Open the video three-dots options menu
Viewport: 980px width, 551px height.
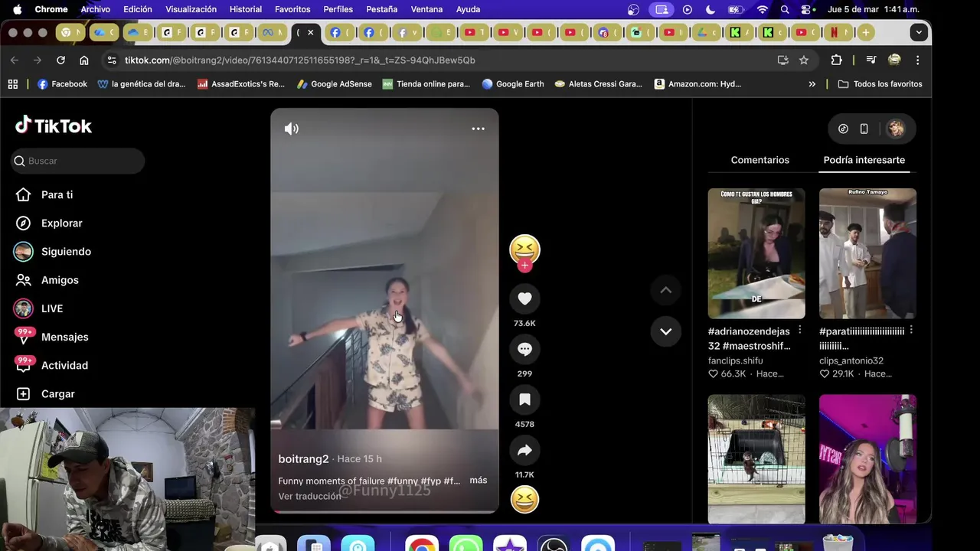click(478, 129)
